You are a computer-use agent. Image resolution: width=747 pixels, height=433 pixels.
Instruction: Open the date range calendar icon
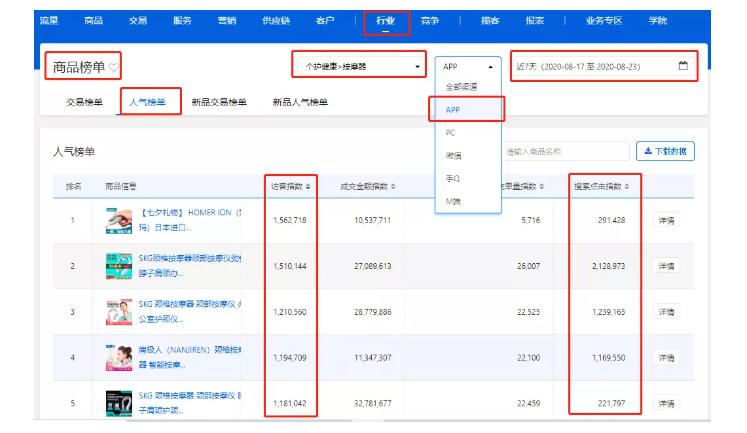point(683,66)
